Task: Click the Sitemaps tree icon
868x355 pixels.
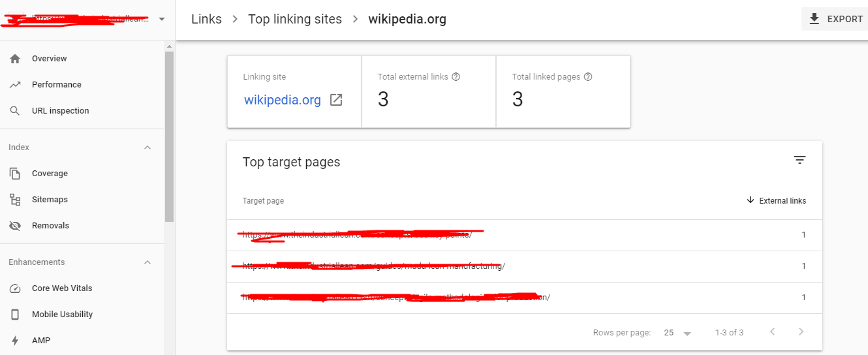Action: click(x=16, y=200)
